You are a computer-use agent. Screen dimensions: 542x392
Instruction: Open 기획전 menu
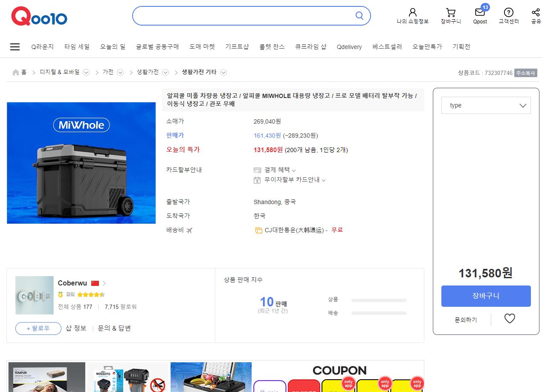point(461,47)
